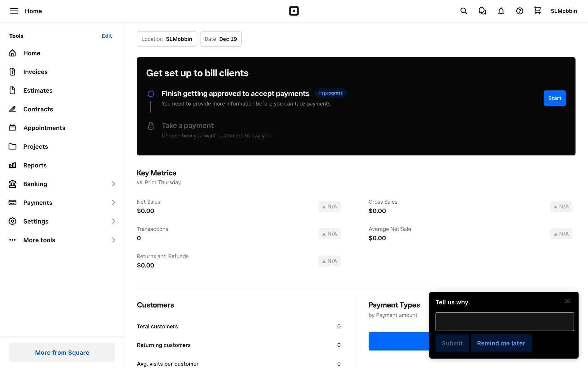The height and width of the screenshot is (368, 588).
Task: Click the help question mark icon
Action: point(519,11)
